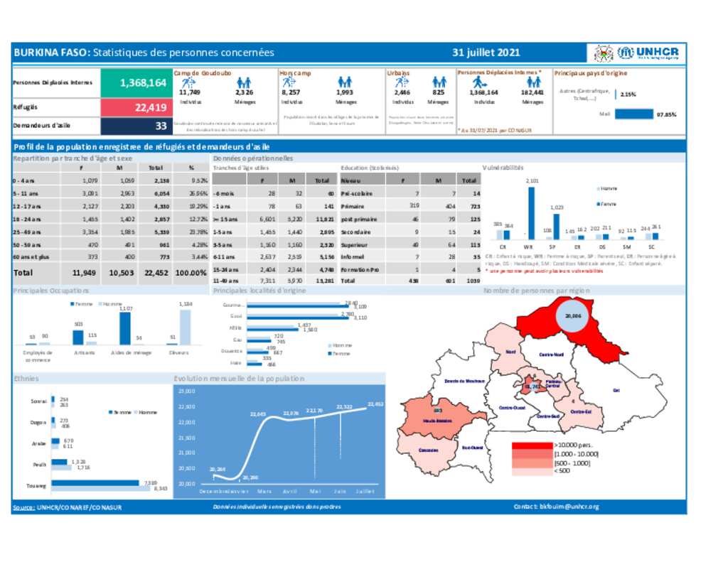The image size is (728, 562).
Task: Click the navy 33 asylum seekers box
Action: pos(136,126)
